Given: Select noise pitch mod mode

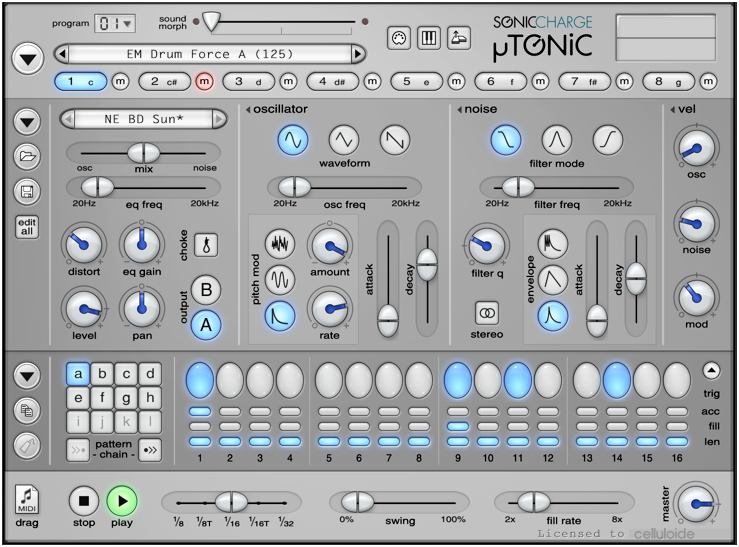Looking at the screenshot, I should [x=280, y=244].
